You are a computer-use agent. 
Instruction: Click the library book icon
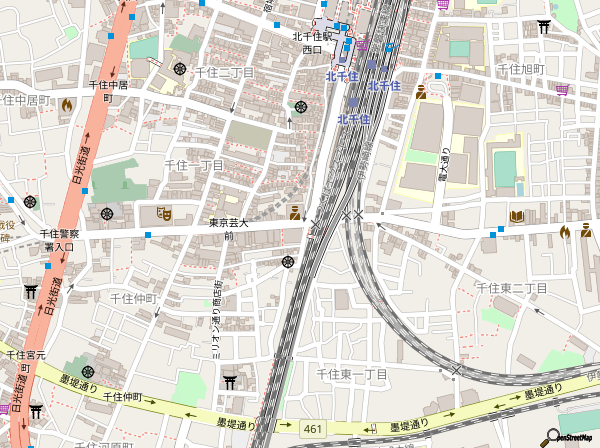pos(517,217)
